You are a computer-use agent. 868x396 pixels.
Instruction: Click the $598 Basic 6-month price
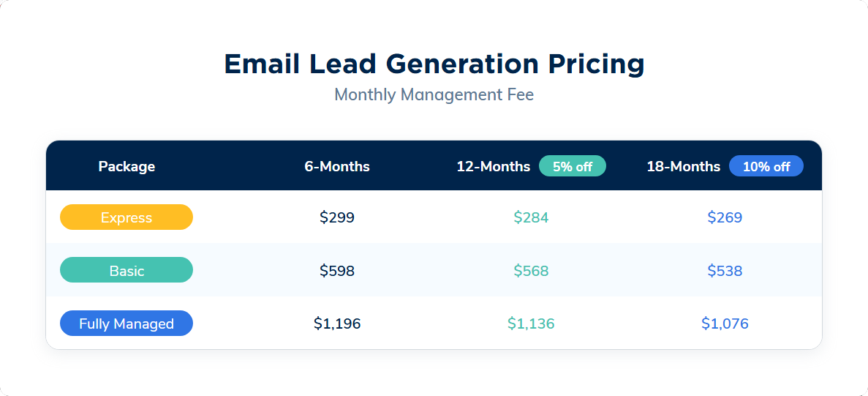(337, 271)
